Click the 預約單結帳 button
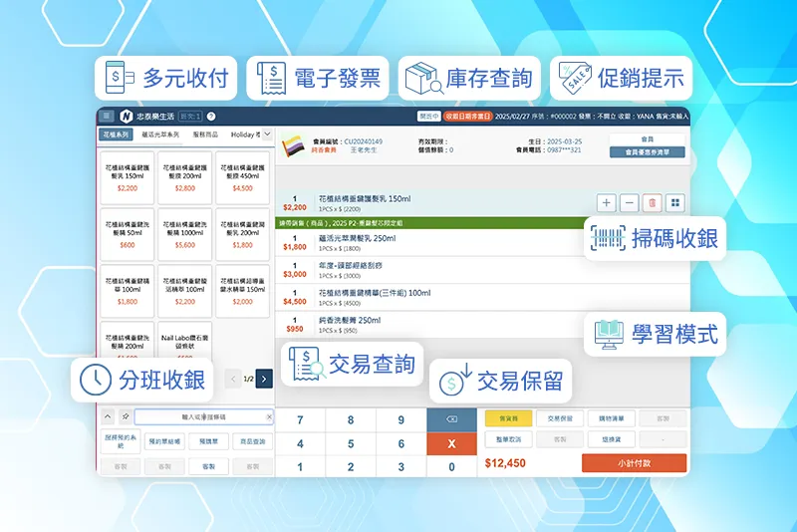 (x=164, y=441)
